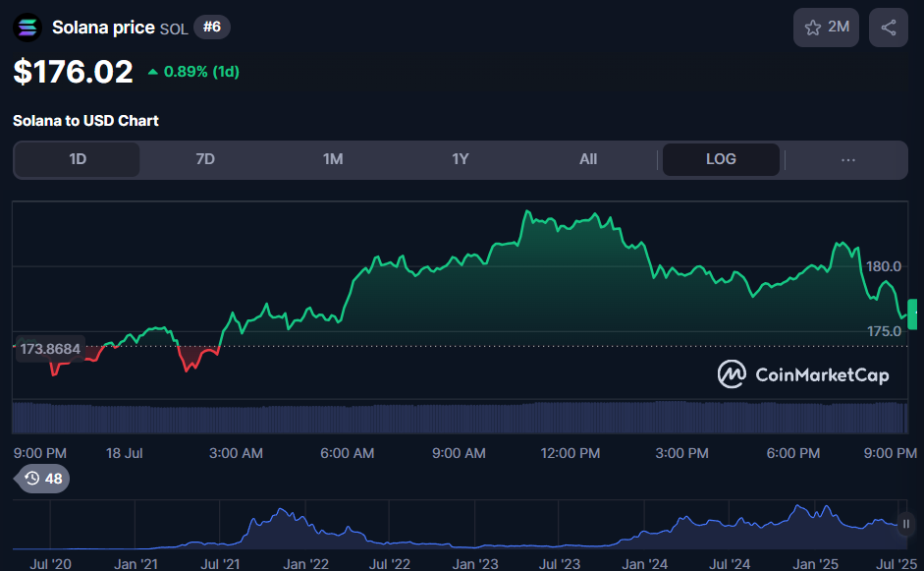Show the 1Y chart range
924x571 pixels.
(x=461, y=159)
